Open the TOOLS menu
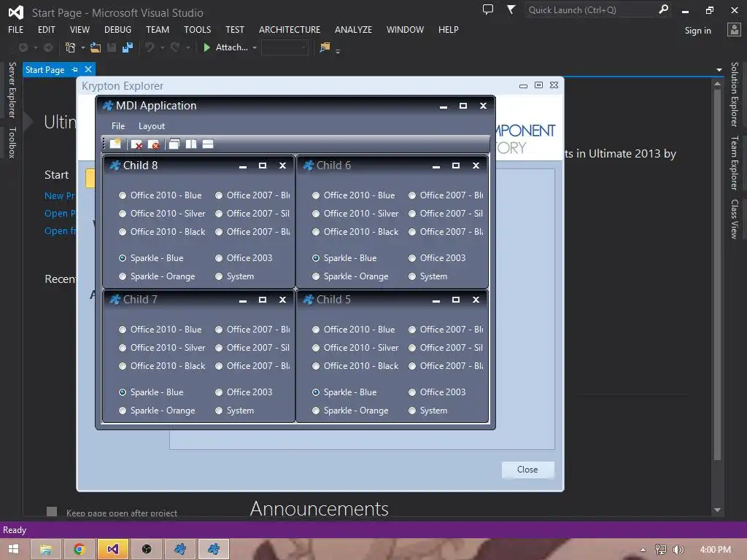747x560 pixels. 197,29
